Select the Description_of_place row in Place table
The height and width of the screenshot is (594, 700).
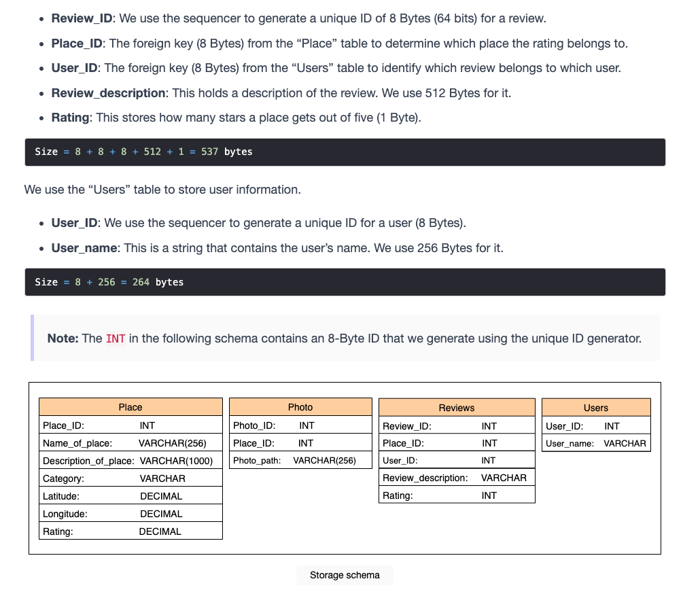[130, 461]
